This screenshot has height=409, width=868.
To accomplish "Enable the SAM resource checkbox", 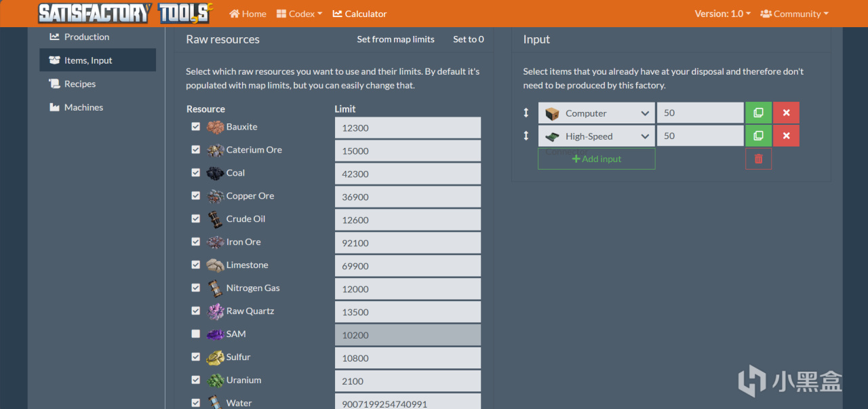I will click(x=196, y=334).
